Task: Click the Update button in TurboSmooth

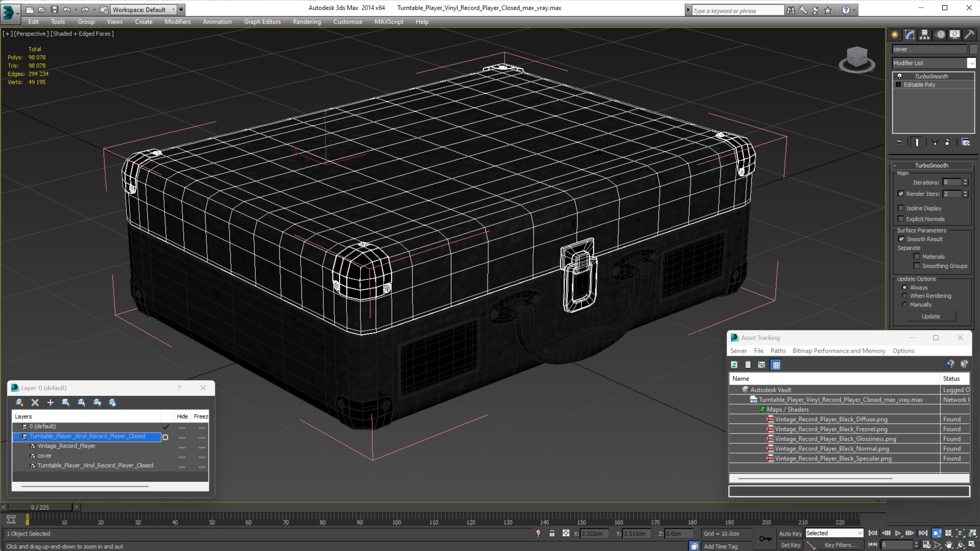Action: 931,316
